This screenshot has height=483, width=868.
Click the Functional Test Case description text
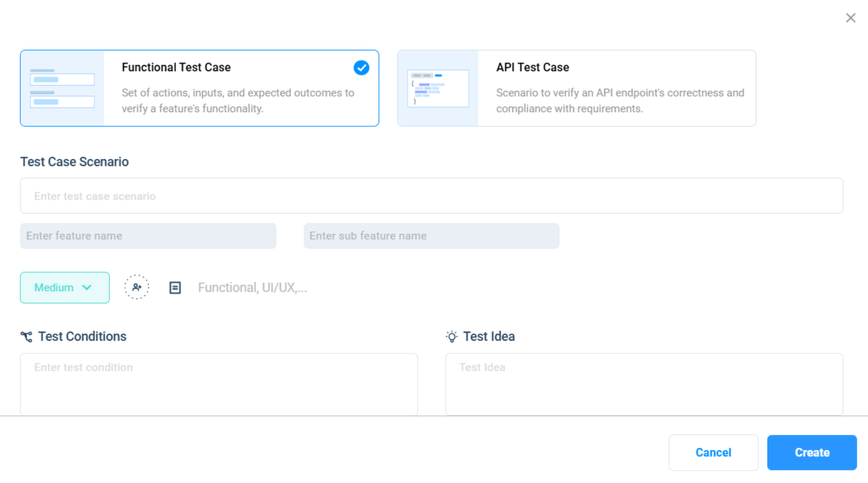coord(238,101)
